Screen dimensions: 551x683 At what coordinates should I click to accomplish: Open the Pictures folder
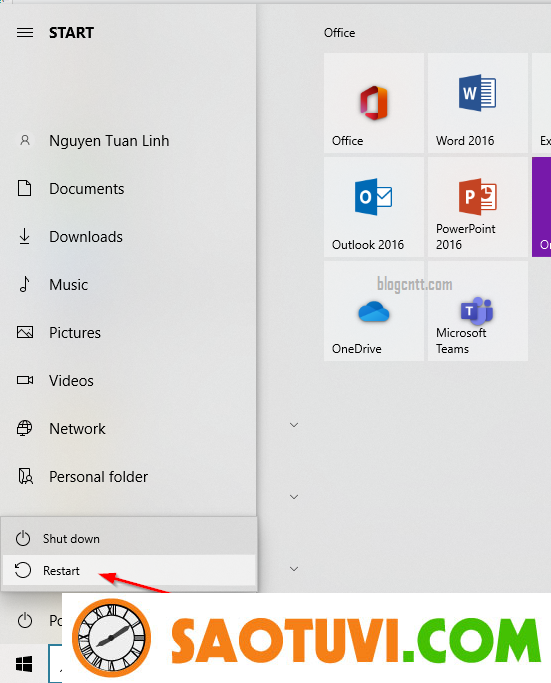(128, 332)
